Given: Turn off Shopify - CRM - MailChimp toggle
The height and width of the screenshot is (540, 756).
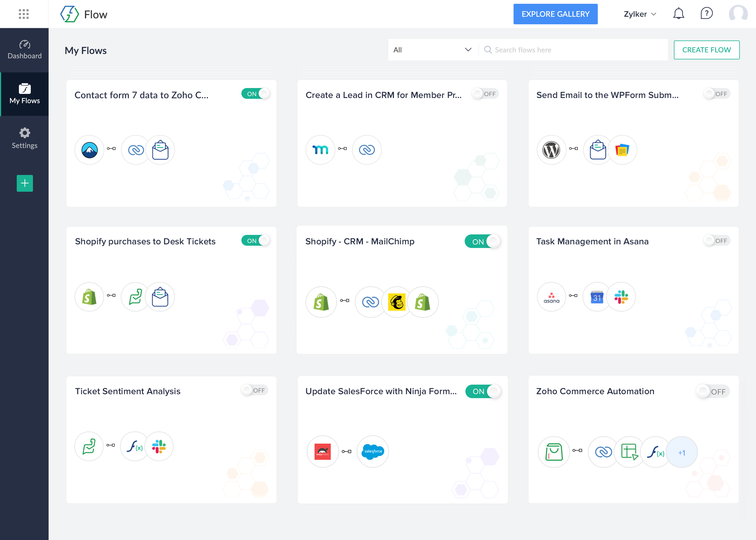Looking at the screenshot, I should click(482, 241).
